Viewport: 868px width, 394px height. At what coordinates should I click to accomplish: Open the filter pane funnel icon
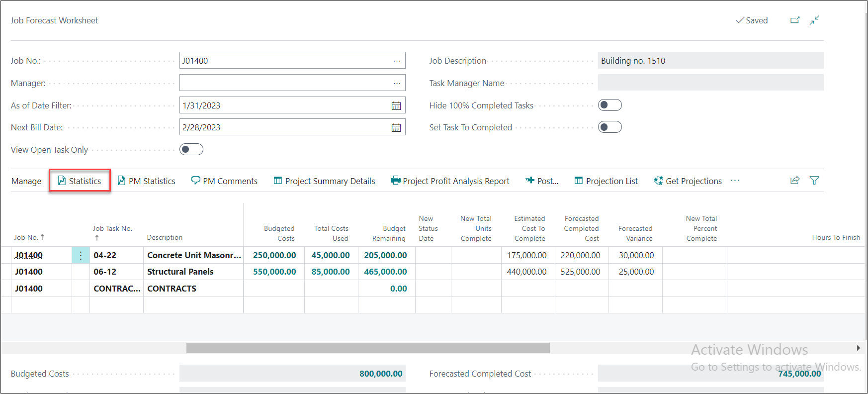[814, 181]
